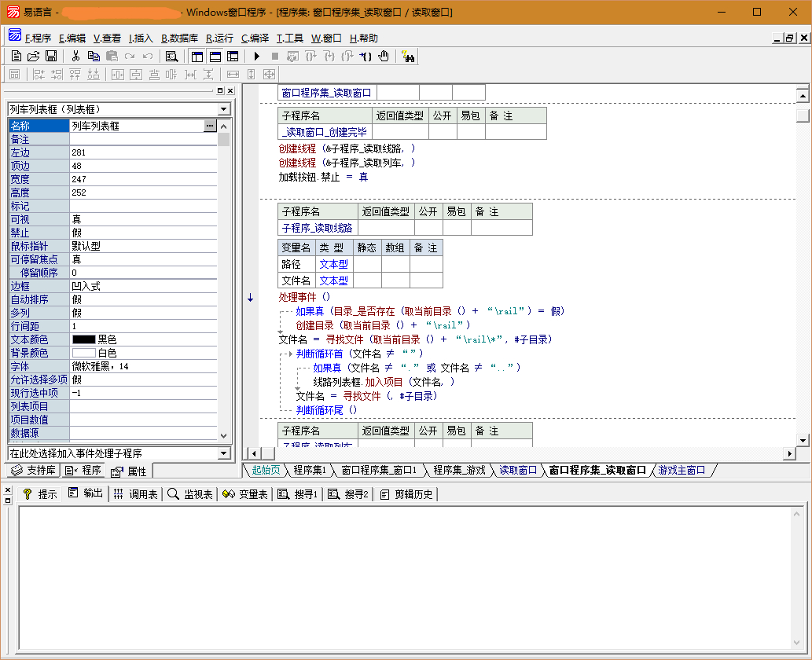The image size is (812, 660).
Task: Select the 字体 property value field
Action: coord(143,366)
